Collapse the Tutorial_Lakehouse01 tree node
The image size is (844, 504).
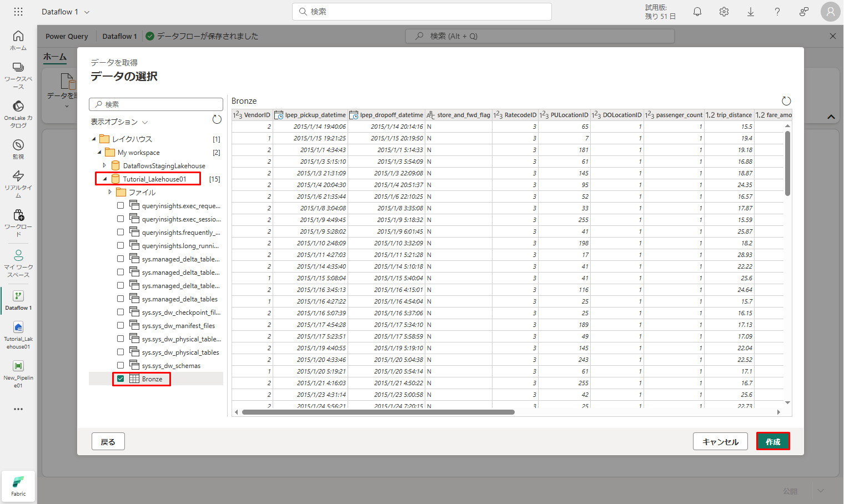tap(104, 179)
